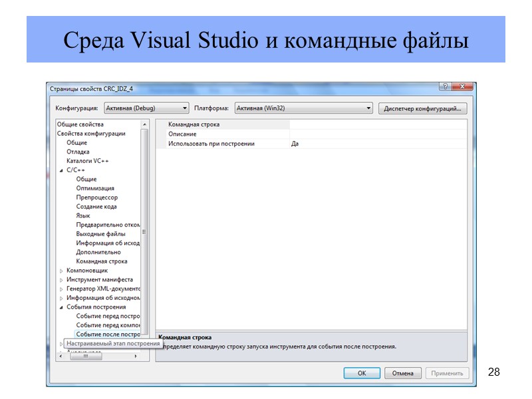This screenshot has width=532, height=399.
Task: Collapse the События построения section
Action: [61, 307]
